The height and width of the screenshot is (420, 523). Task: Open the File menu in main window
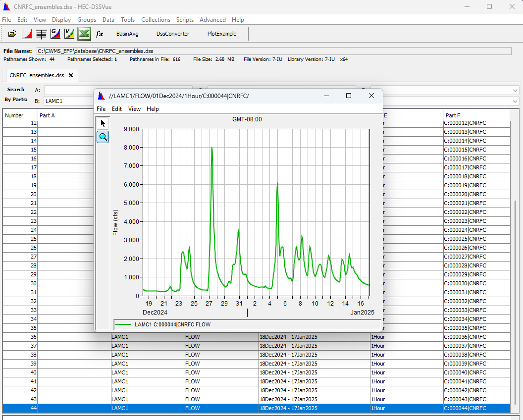point(6,20)
